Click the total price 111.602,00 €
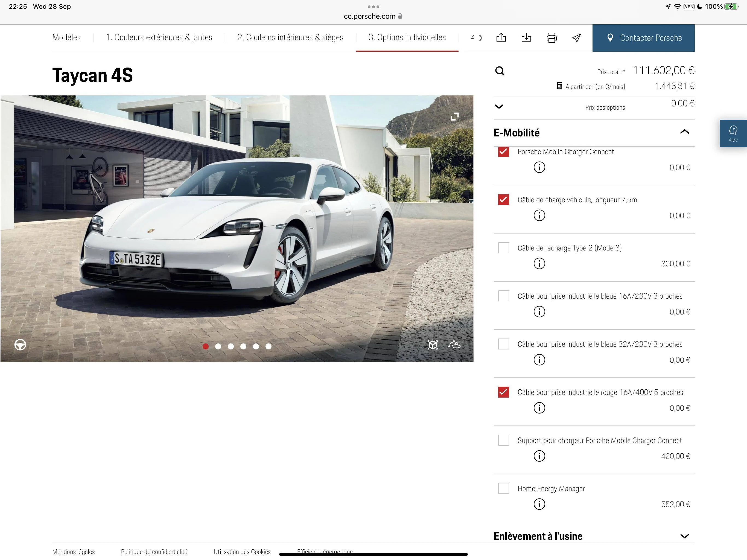The height and width of the screenshot is (560, 747). [x=664, y=71]
